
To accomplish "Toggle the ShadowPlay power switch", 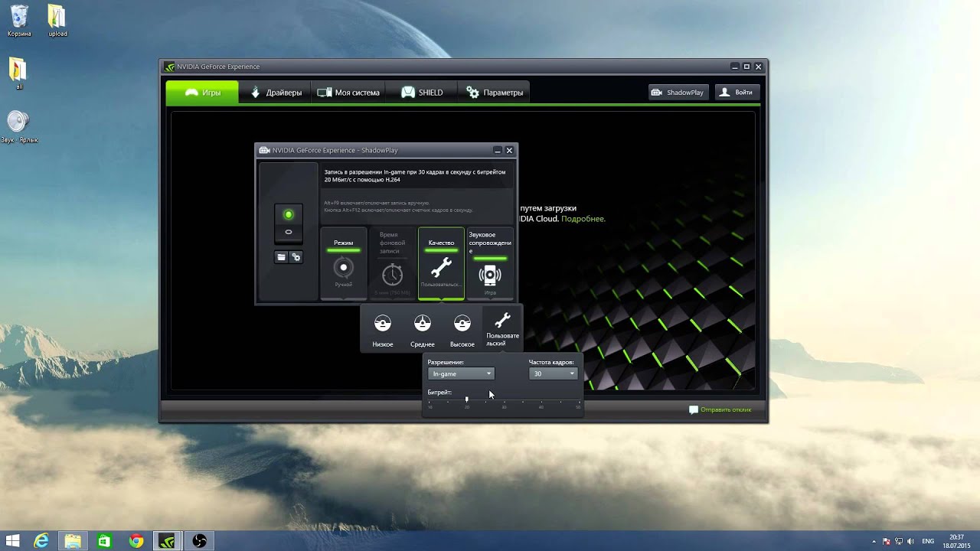I will (289, 223).
